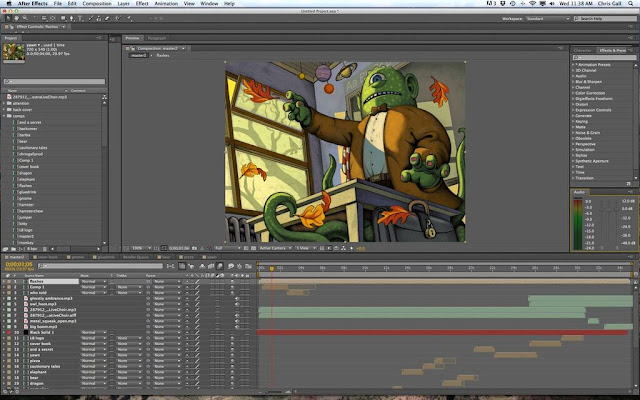Select the Clone Stamp tool
Viewport: 640px width, 400px height.
99,18
